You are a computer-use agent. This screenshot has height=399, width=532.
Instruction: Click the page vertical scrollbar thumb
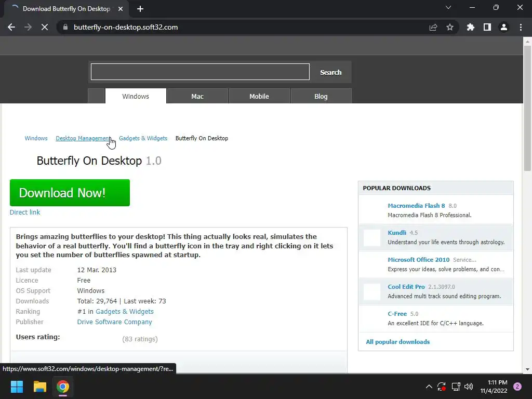[x=527, y=109]
